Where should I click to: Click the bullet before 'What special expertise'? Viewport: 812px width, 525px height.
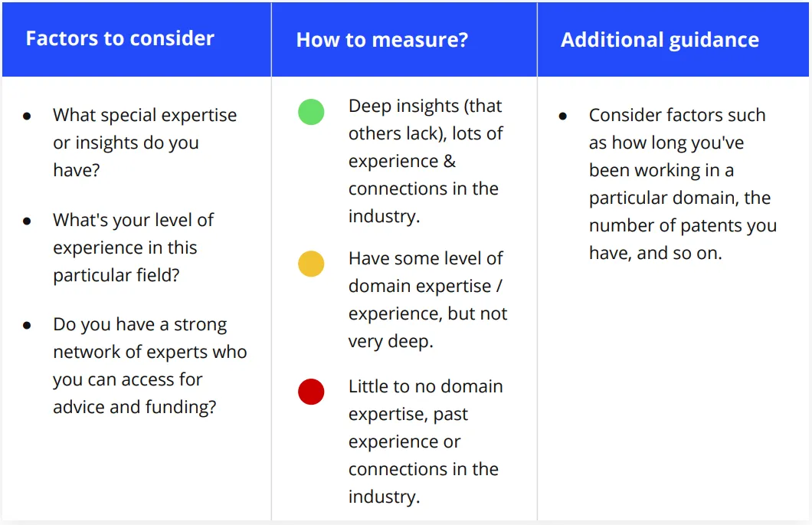pos(27,116)
